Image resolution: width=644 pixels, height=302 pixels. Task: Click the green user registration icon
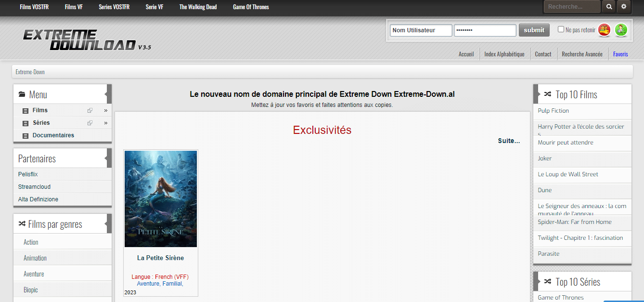point(621,30)
